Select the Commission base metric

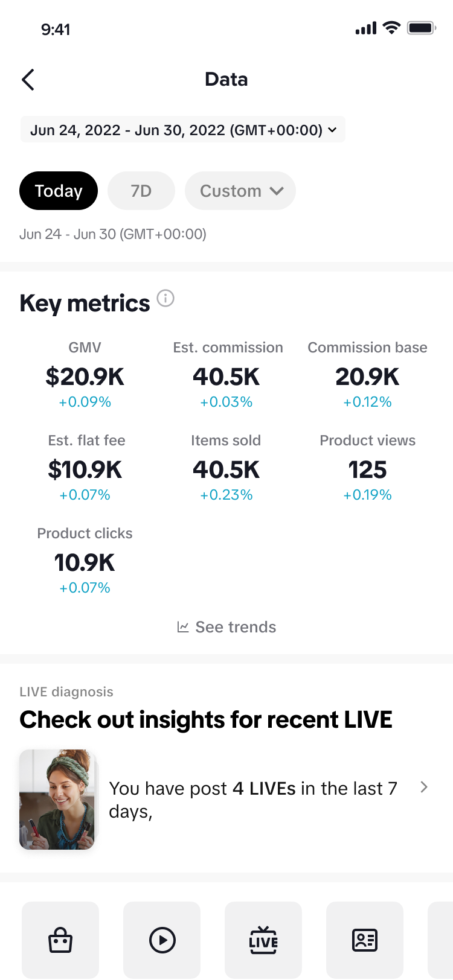[x=367, y=376]
